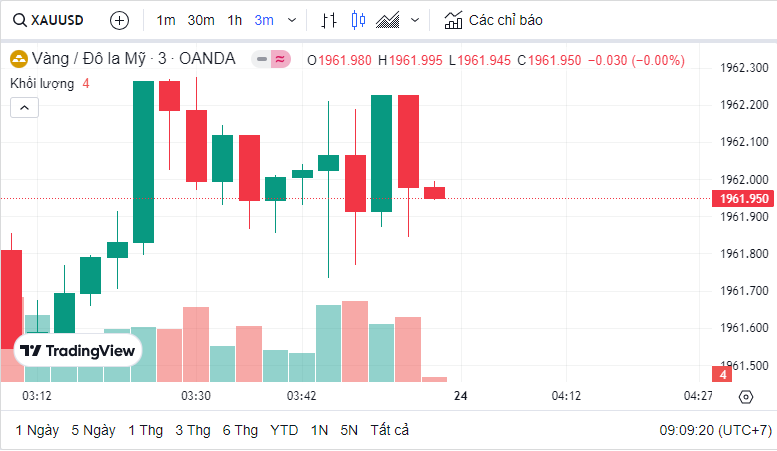Set range to 6 Thg
This screenshot has width=777, height=451.
tap(240, 430)
